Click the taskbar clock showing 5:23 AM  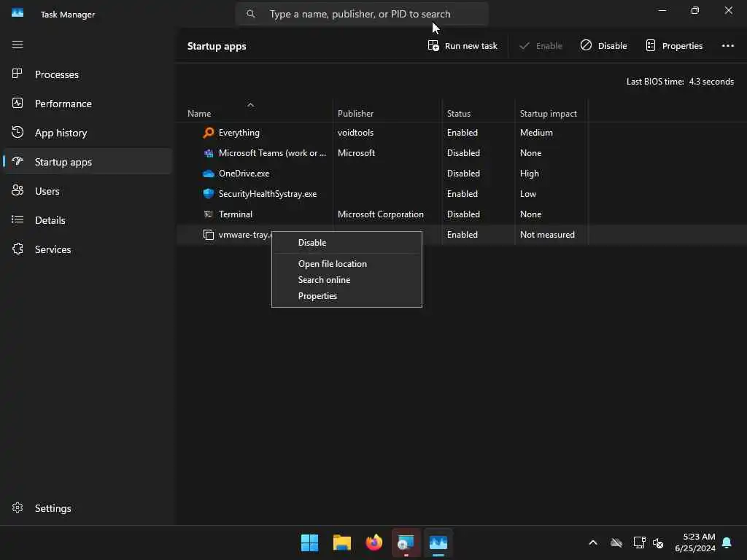click(695, 542)
